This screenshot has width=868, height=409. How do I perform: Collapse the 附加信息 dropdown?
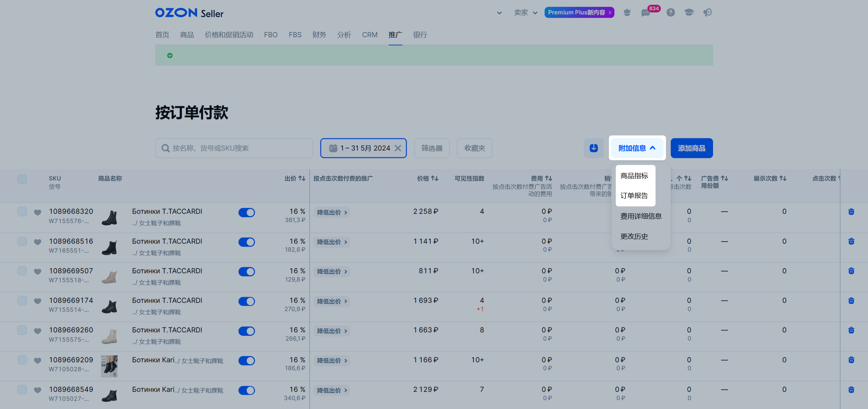637,148
